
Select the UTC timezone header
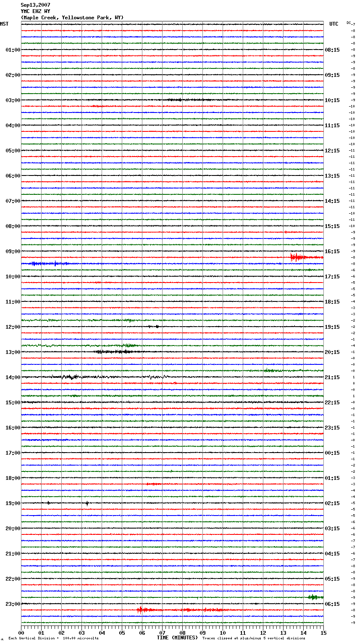pyautogui.click(x=334, y=24)
